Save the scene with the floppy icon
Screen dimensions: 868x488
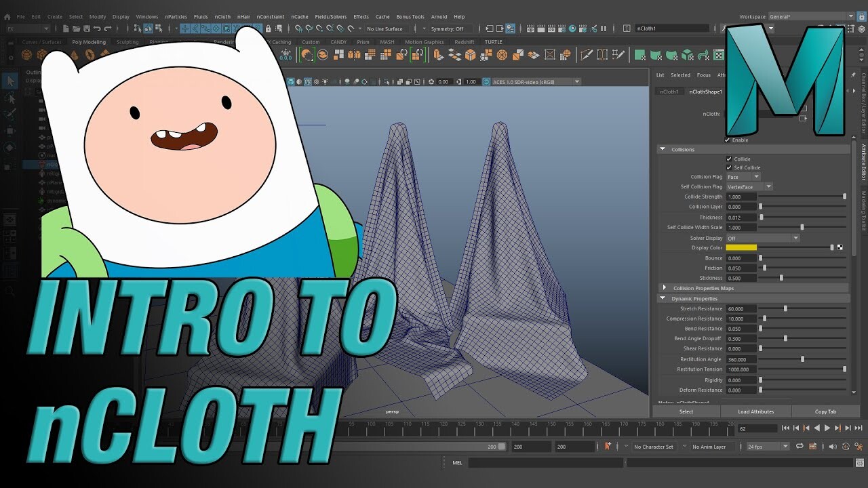click(x=87, y=28)
